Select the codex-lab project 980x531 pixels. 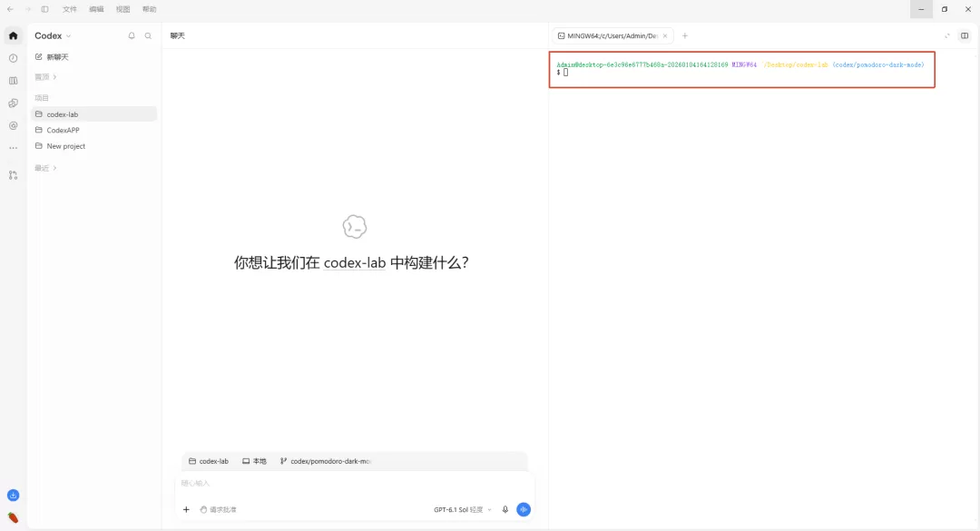[93, 114]
